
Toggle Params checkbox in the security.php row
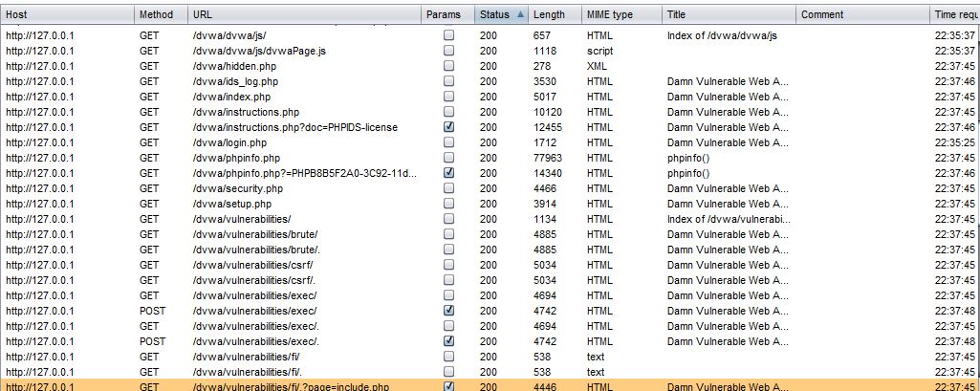point(448,188)
